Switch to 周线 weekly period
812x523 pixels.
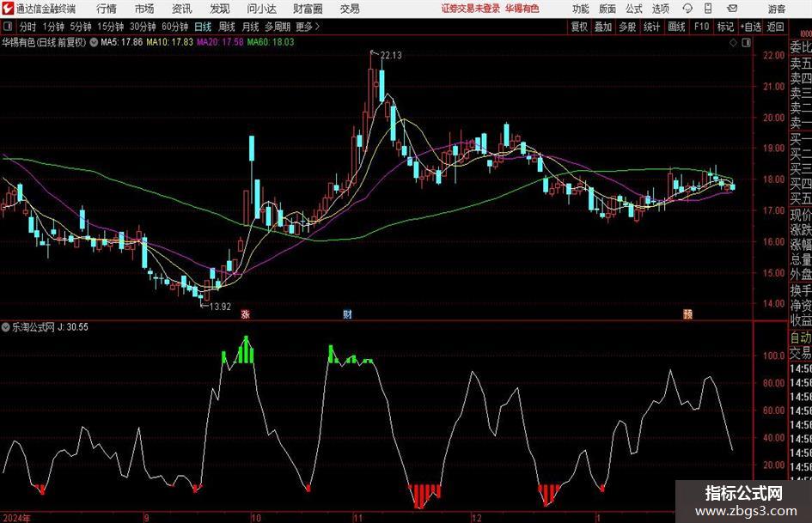(227, 27)
